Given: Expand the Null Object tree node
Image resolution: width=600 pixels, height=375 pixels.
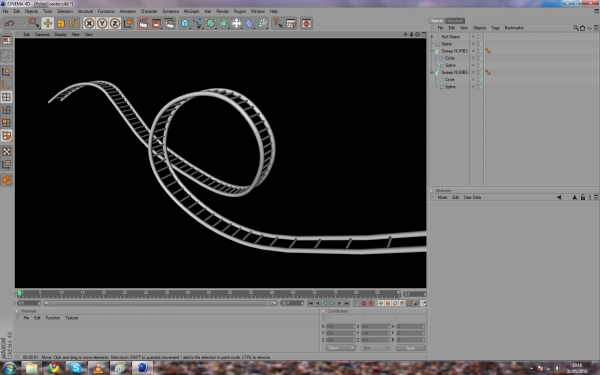Looking at the screenshot, I should tap(432, 37).
